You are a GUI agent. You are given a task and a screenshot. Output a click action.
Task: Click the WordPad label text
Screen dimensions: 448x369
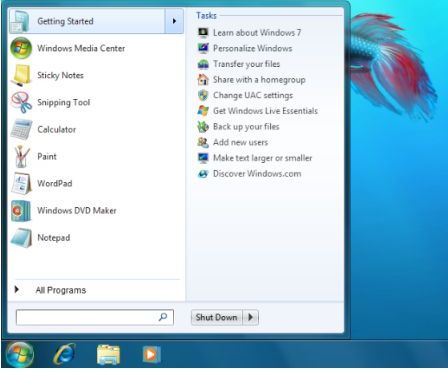coord(55,183)
